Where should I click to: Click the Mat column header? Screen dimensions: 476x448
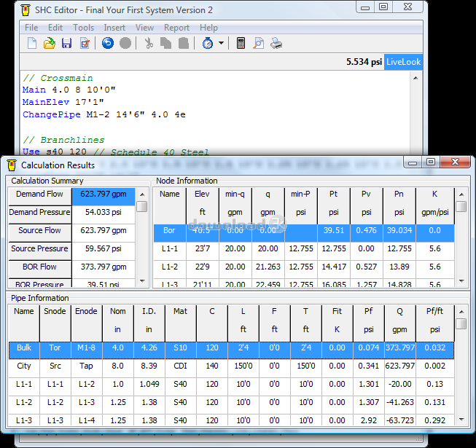pyautogui.click(x=180, y=323)
